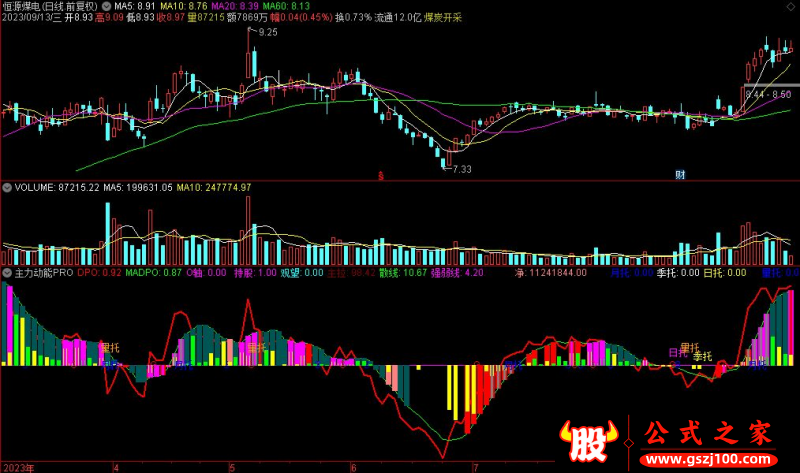Click the 观望: 0.00 value

[x=302, y=273]
